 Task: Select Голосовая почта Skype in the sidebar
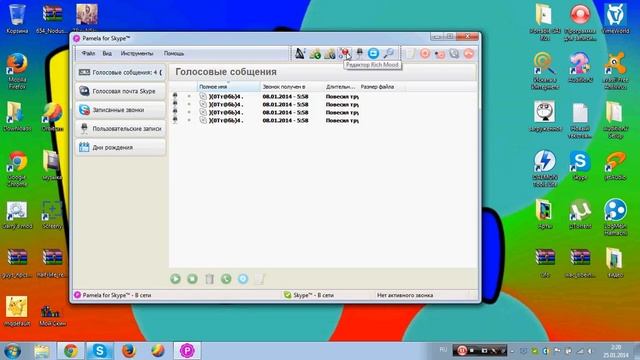120,91
